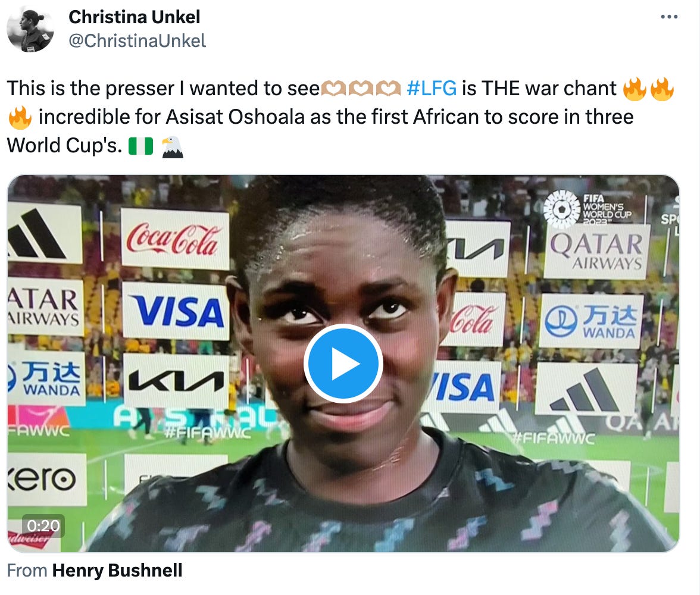700x595 pixels.
Task: Click the Kia logo board in video
Action: (x=176, y=380)
